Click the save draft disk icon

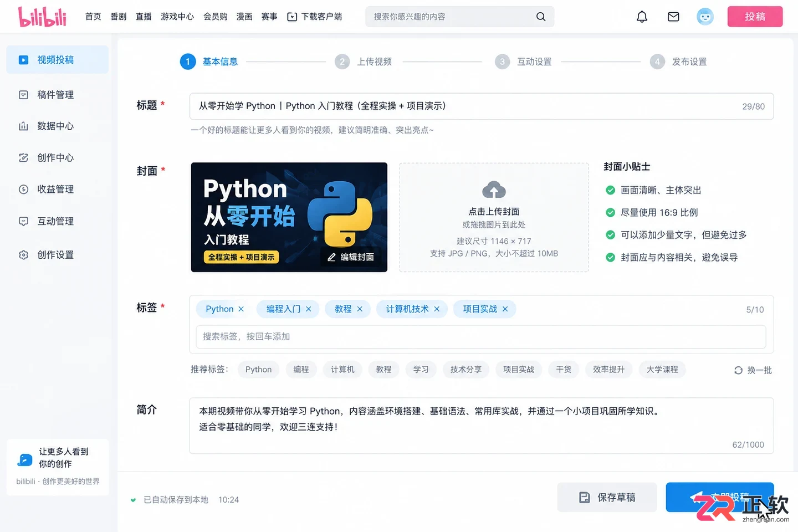point(584,498)
